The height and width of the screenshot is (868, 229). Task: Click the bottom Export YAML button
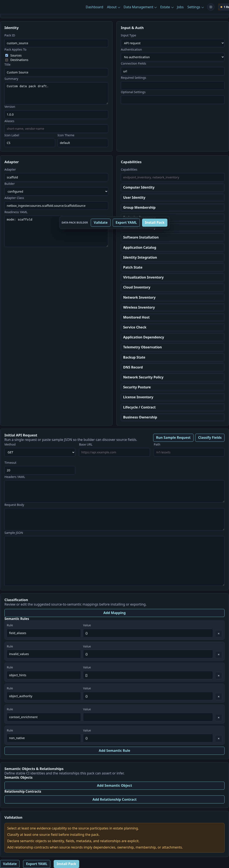coord(37,864)
